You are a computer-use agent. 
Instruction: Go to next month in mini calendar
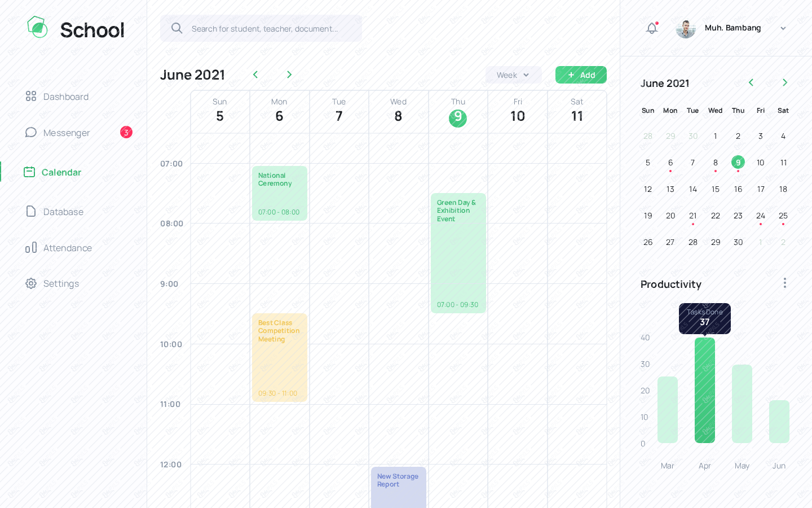[785, 82]
